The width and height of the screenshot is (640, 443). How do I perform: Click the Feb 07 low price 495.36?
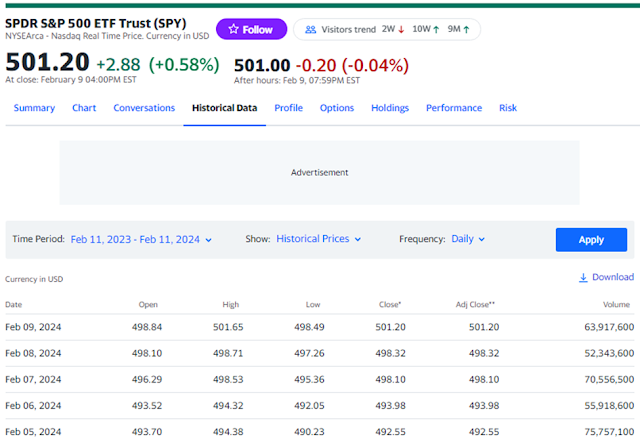(309, 379)
